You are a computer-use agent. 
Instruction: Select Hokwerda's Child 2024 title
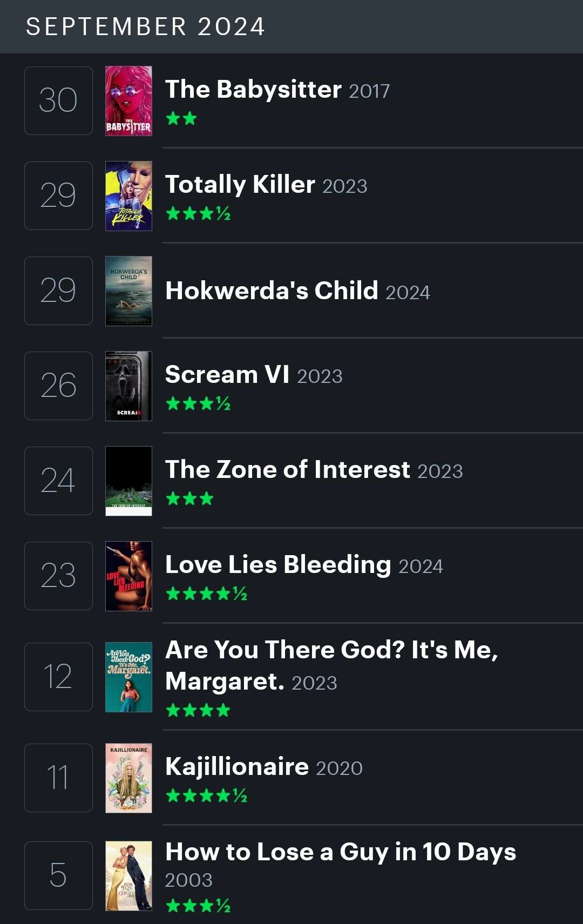point(297,291)
